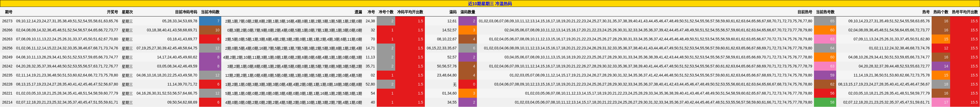Click cold codes 09,50,54,62,68,69
This screenshot has height=107, width=980.
pos(182,102)
